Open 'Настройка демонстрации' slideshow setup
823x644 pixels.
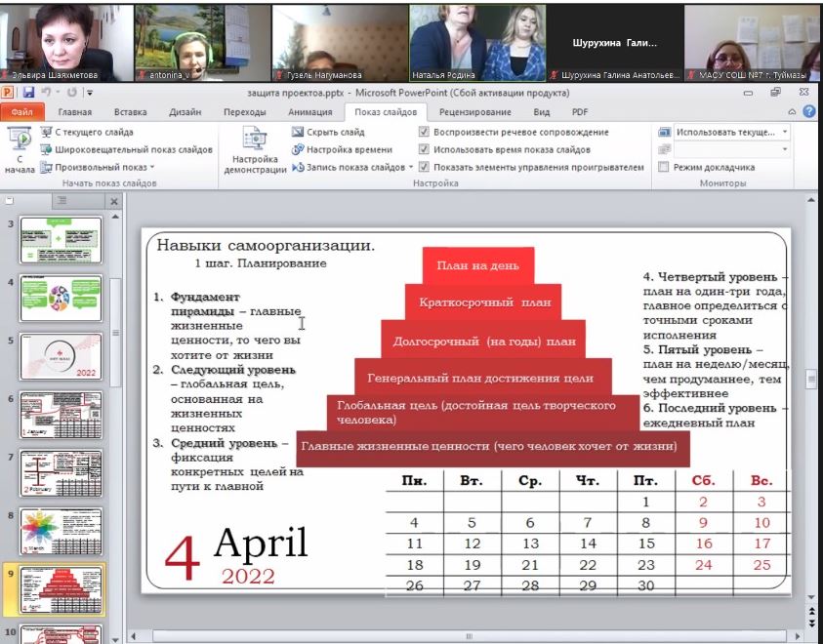pyautogui.click(x=254, y=151)
